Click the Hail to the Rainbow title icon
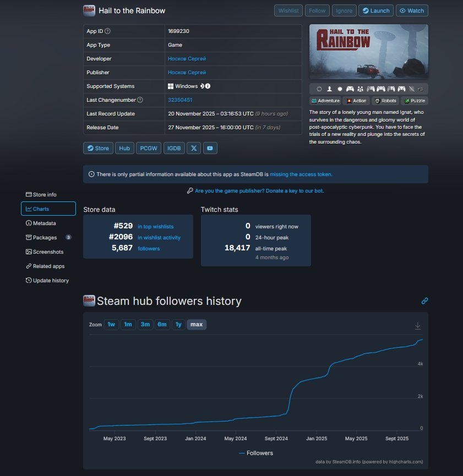The height and width of the screenshot is (476, 463). pyautogui.click(x=89, y=10)
